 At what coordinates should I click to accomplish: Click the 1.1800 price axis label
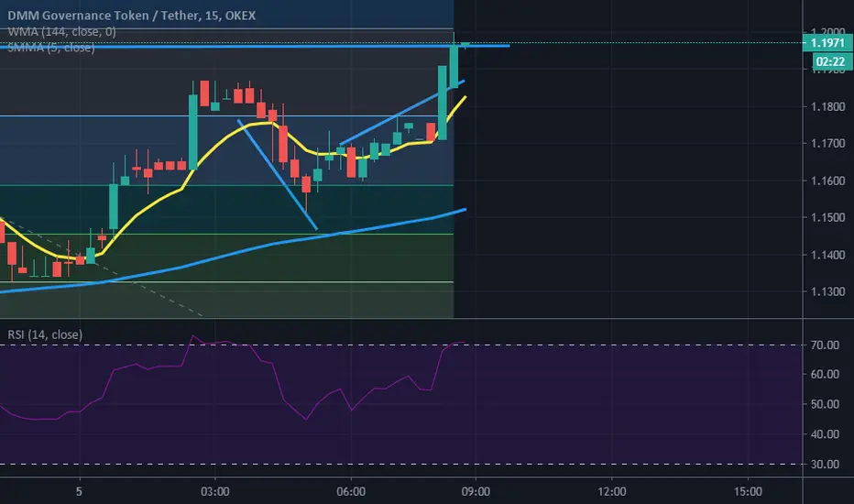coord(827,107)
